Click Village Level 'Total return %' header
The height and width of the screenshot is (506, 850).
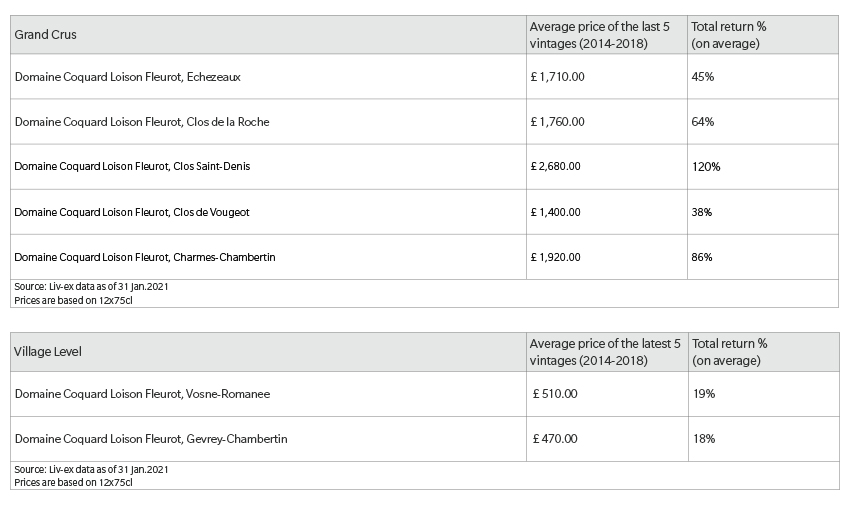tap(730, 352)
